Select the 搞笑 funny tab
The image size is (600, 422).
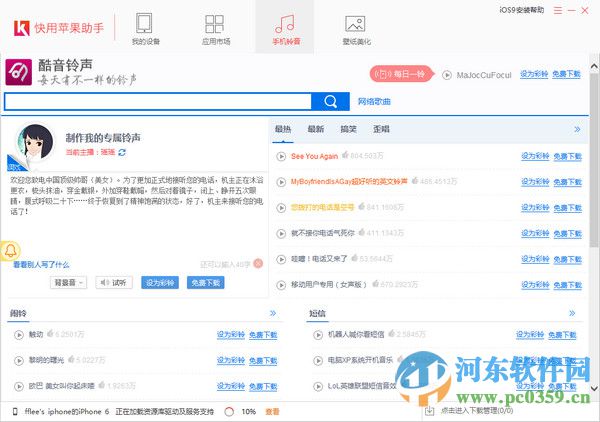point(348,129)
